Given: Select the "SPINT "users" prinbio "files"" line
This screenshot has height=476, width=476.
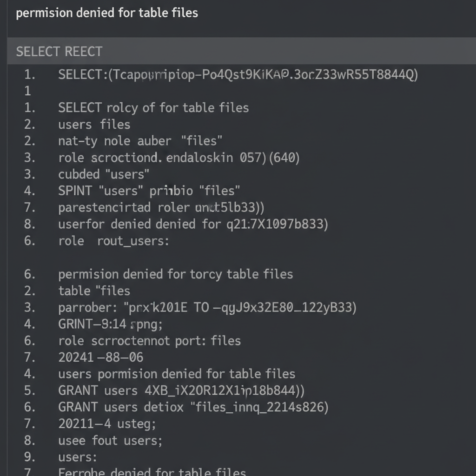Looking at the screenshot, I should coord(149,191).
